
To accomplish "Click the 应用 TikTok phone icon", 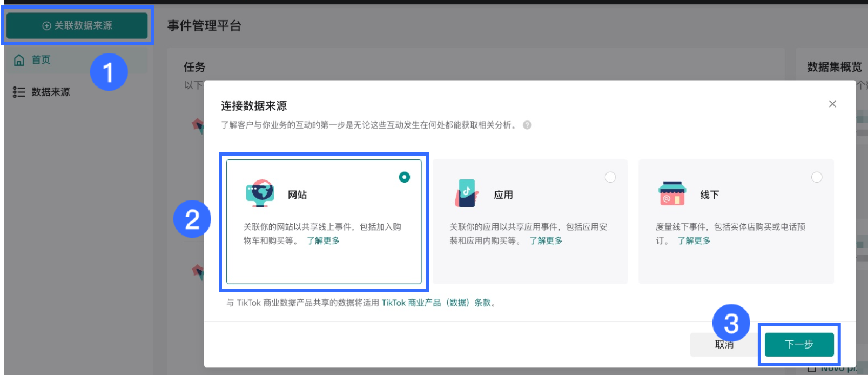I will click(x=467, y=193).
